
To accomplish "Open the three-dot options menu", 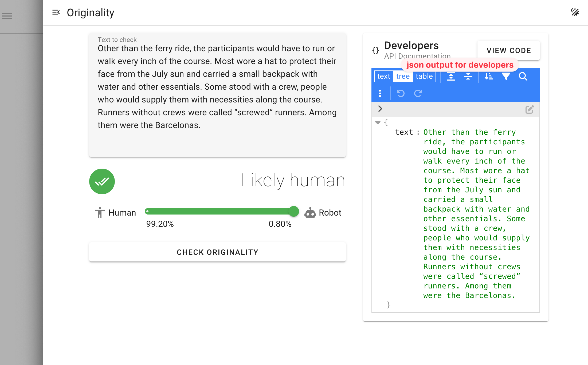I will [380, 93].
